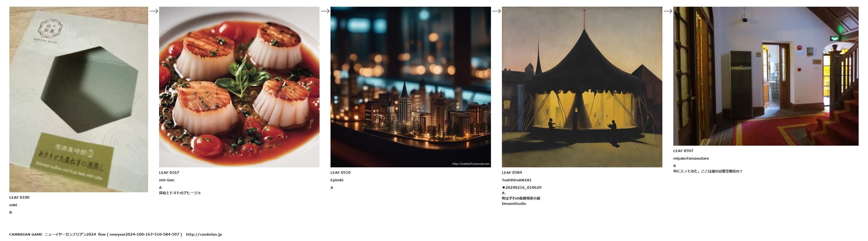Select author name miyakoTamasudare
The image size is (868, 241).
click(x=691, y=158)
